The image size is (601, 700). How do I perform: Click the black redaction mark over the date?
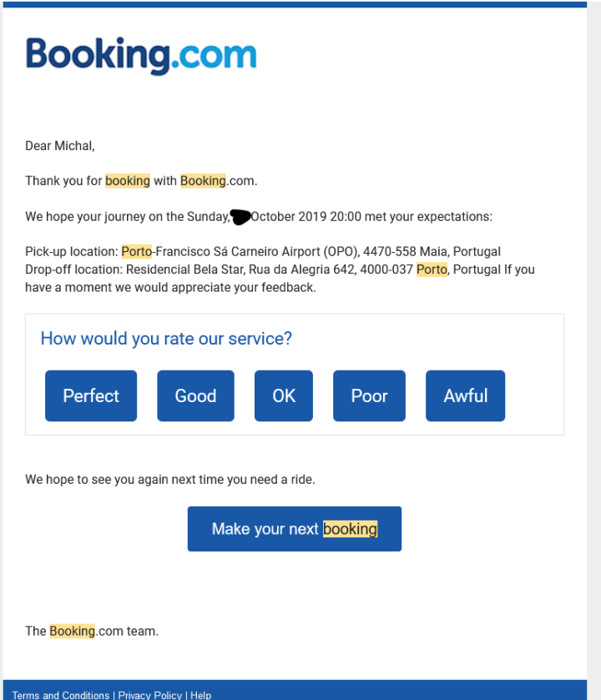click(x=240, y=217)
